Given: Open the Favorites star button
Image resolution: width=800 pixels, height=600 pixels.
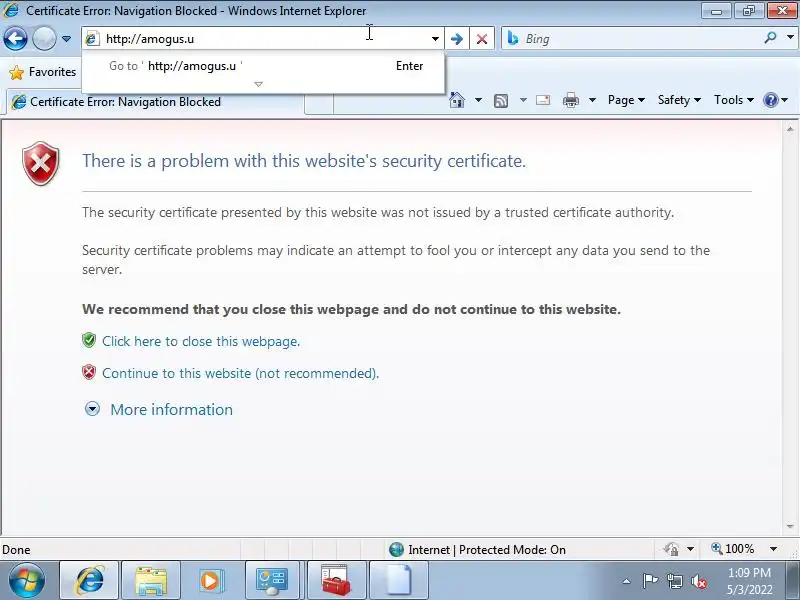Looking at the screenshot, I should point(43,72).
